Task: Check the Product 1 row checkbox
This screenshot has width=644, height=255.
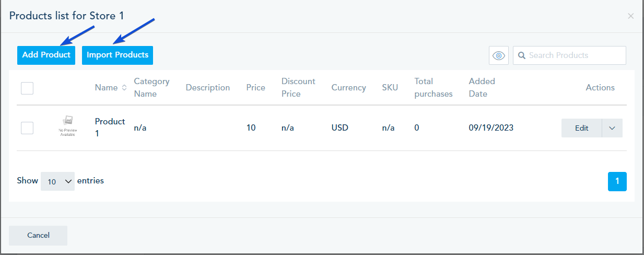Action: coord(27,128)
